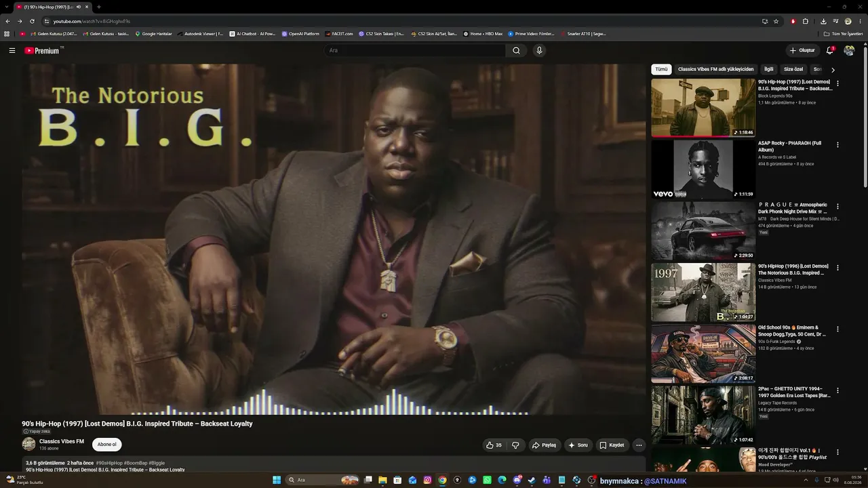This screenshot has height=488, width=868.
Task: Open Steam from the taskbar
Action: pyautogui.click(x=532, y=481)
